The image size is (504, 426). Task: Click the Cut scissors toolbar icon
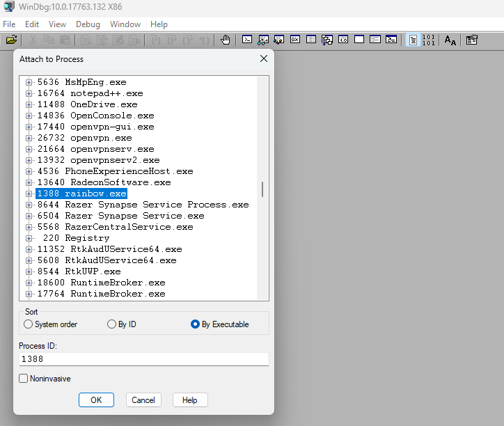tap(33, 40)
